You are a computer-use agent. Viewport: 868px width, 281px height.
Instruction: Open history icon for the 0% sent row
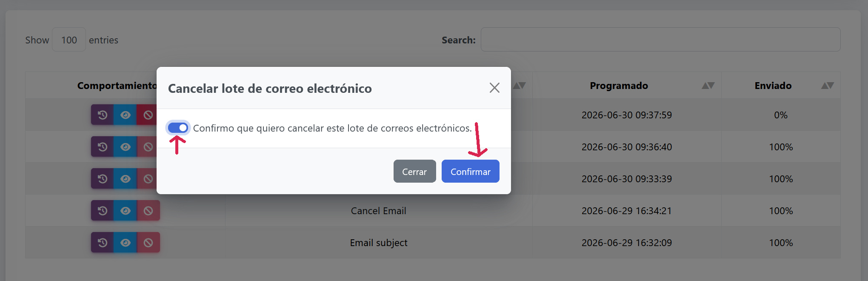point(103,115)
